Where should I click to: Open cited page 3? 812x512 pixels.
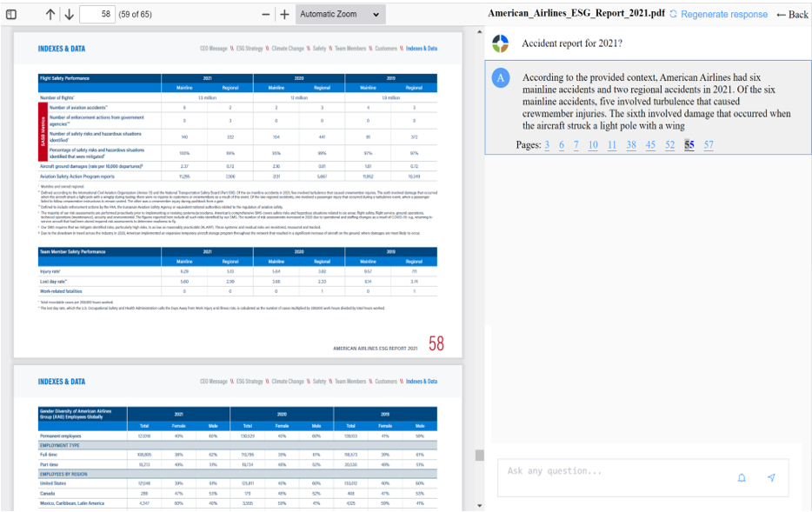point(547,145)
